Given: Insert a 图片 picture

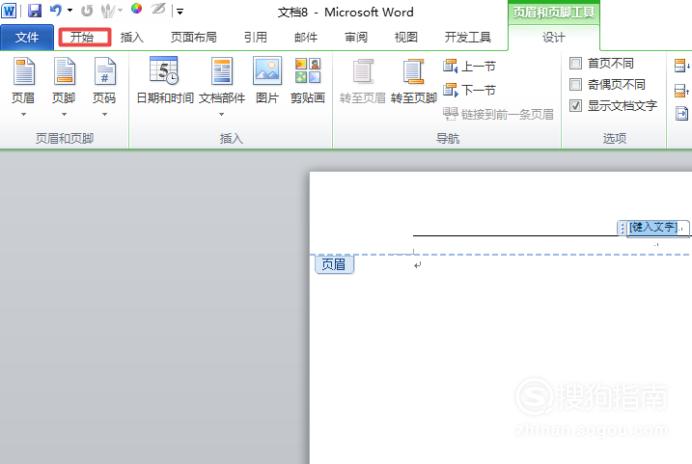Looking at the screenshot, I should click(267, 79).
